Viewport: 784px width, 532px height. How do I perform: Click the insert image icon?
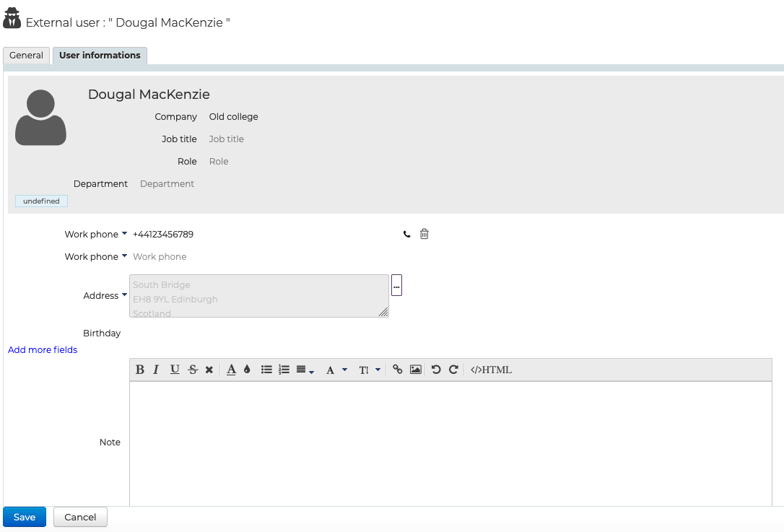[x=416, y=370]
